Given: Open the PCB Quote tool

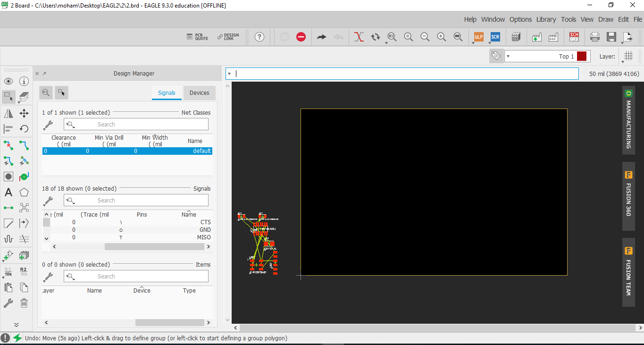Looking at the screenshot, I should tap(198, 37).
